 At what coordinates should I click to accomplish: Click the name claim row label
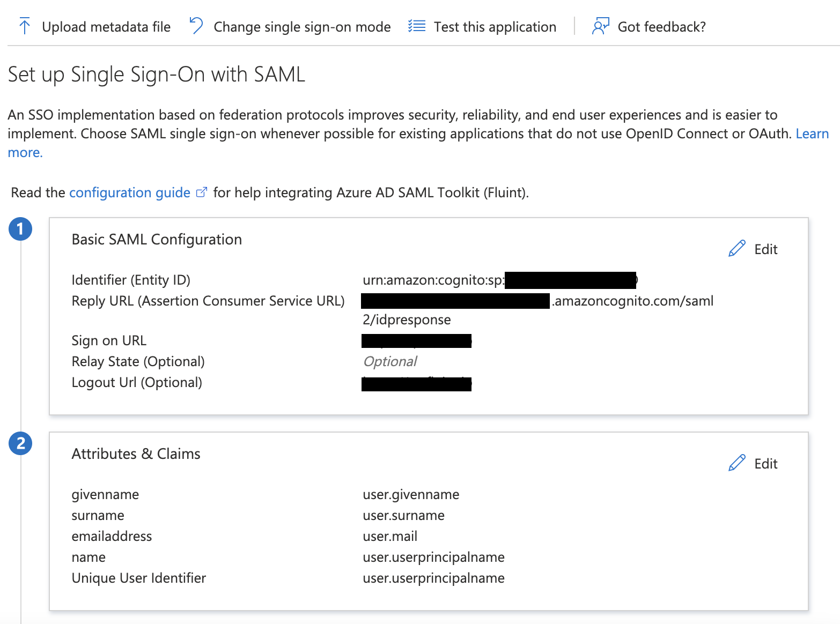pos(89,557)
